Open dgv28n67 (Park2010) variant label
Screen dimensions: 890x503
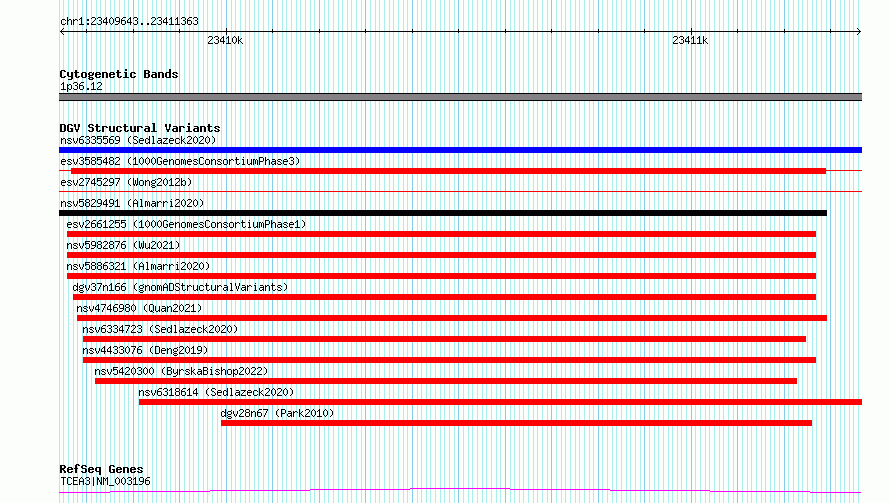[x=277, y=413]
